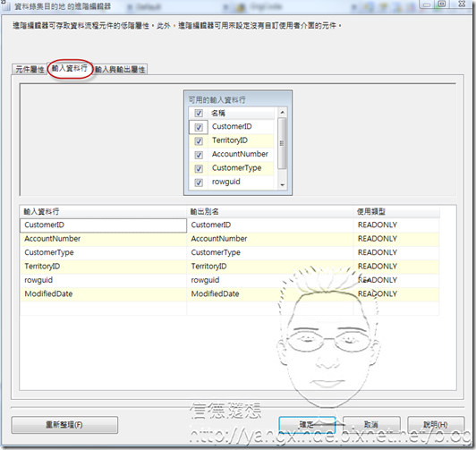476x450 pixels.
Task: Click the AccountNumber input column cell
Action: click(103, 239)
